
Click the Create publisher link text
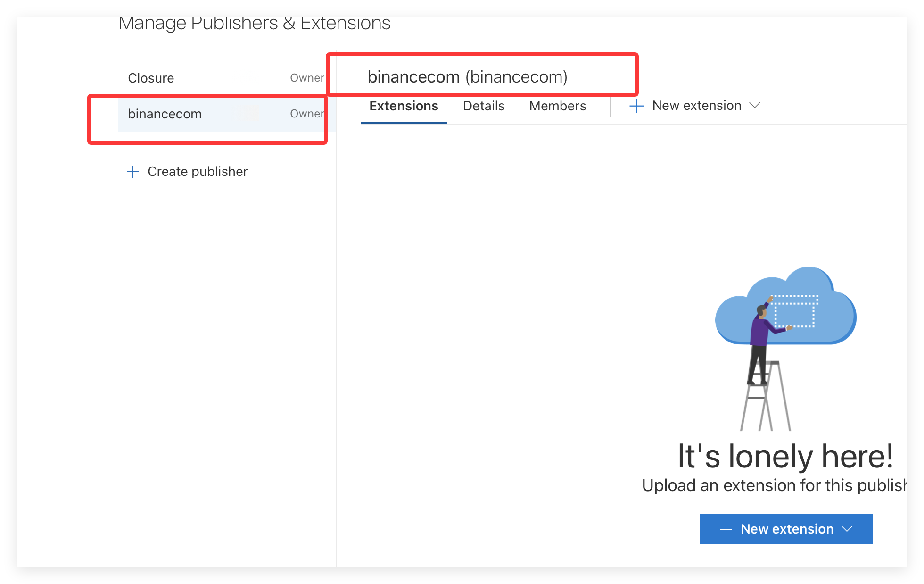[198, 172]
